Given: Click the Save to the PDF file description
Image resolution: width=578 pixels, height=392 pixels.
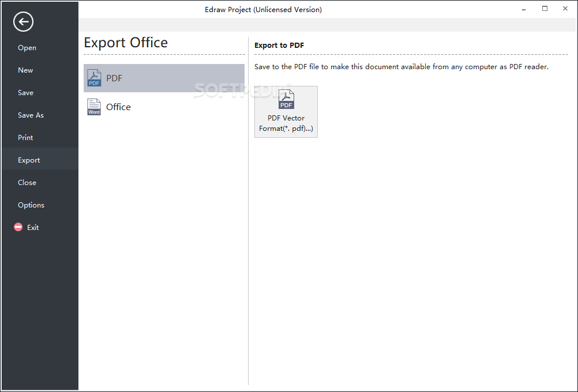Looking at the screenshot, I should [x=401, y=67].
